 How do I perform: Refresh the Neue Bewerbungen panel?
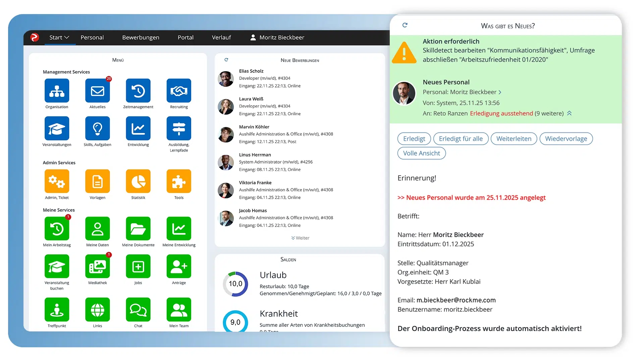tap(226, 60)
